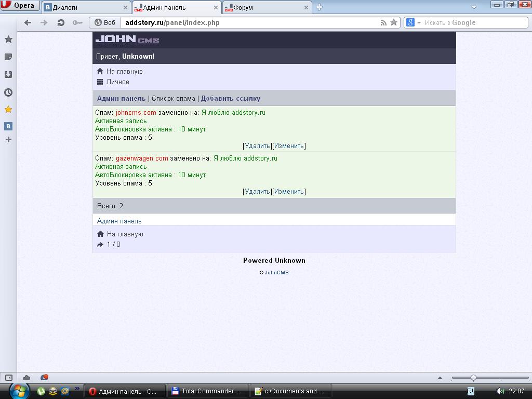Open the c:\Documents and taskbar button

[290, 391]
